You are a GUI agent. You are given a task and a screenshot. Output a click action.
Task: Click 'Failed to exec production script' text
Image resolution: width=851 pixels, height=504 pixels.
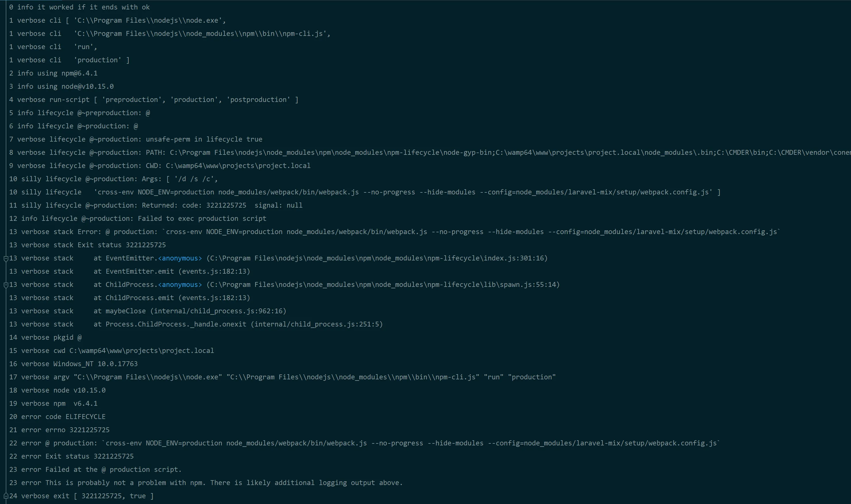pyautogui.click(x=202, y=219)
